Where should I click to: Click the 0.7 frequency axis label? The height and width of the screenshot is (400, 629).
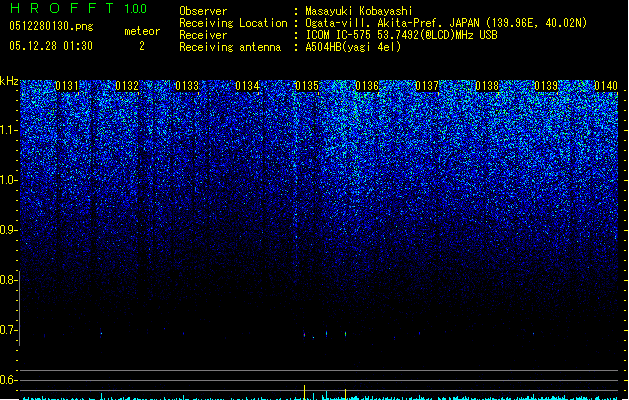pyautogui.click(x=9, y=330)
